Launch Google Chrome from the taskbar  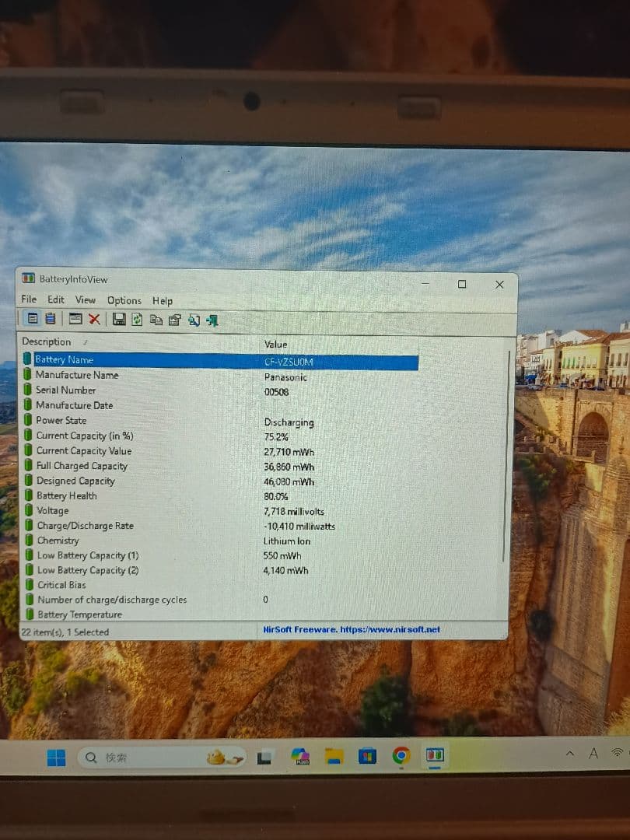point(401,754)
